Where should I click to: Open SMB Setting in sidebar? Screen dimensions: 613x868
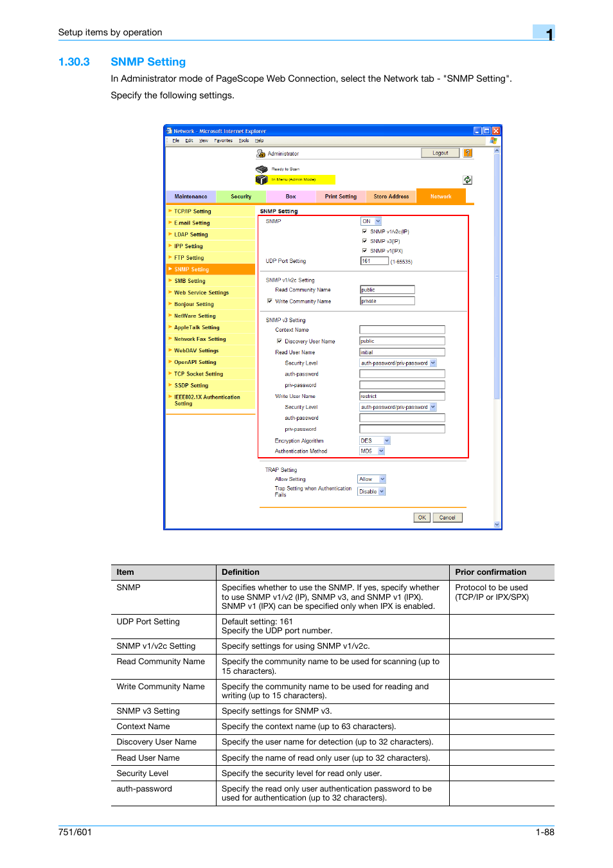211,281
